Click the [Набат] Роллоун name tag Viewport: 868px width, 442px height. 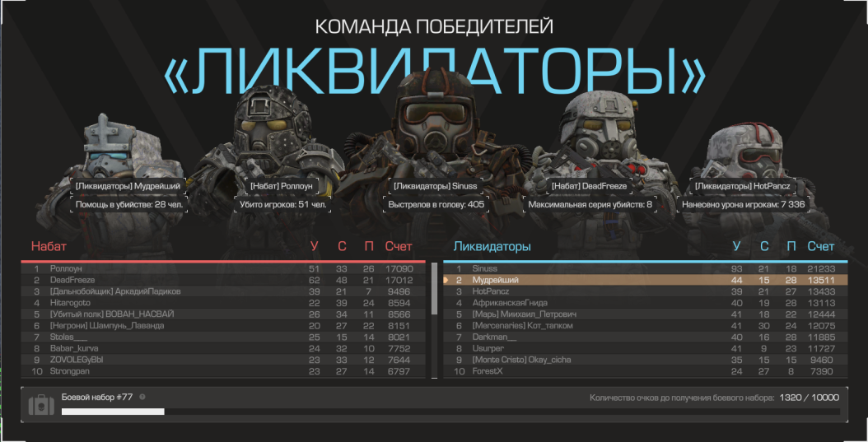click(x=282, y=186)
